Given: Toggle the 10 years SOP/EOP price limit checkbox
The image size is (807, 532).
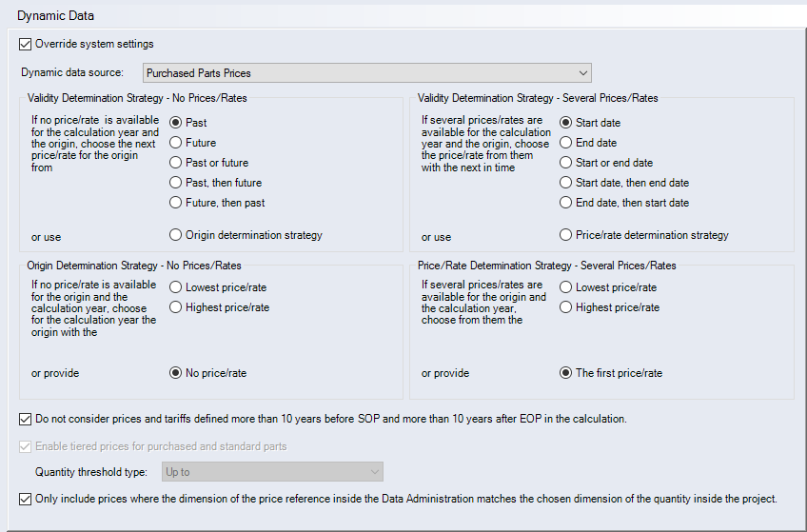Looking at the screenshot, I should 25,419.
